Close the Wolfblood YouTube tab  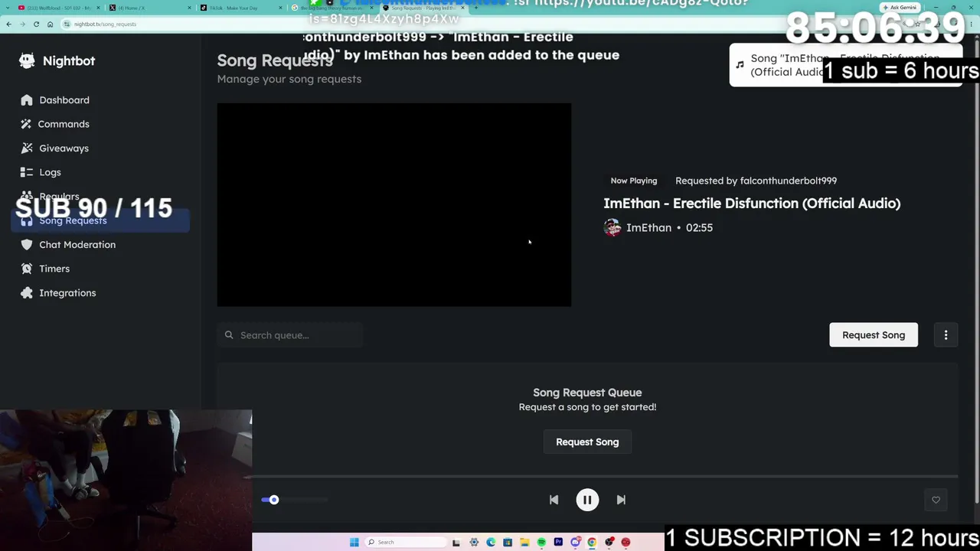click(97, 8)
